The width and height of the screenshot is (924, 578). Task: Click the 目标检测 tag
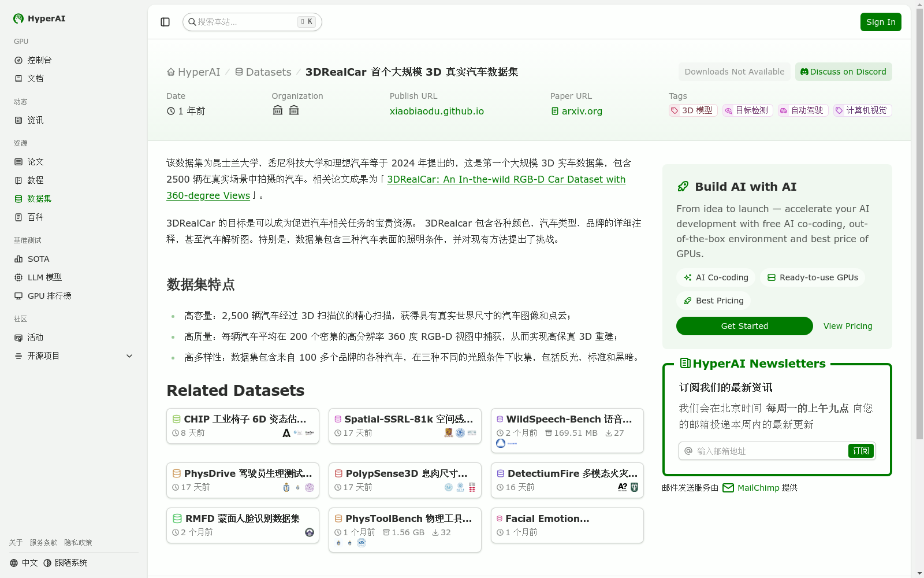tap(747, 110)
